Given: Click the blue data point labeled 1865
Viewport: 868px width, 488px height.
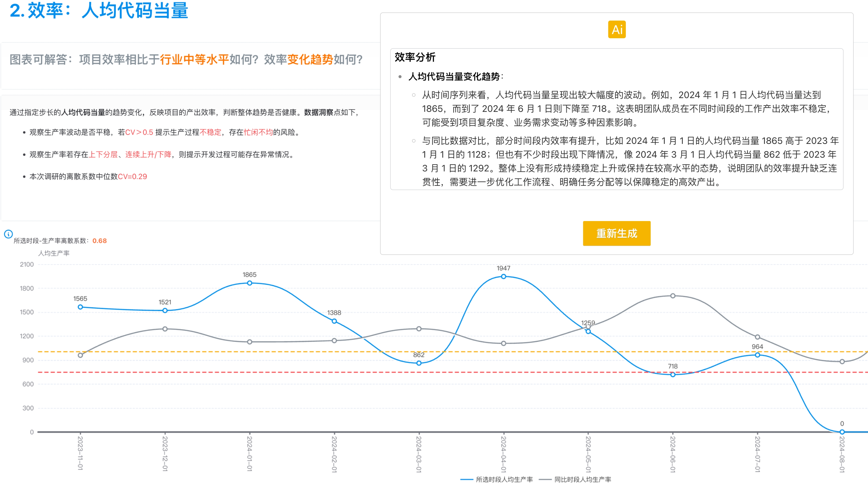Looking at the screenshot, I should point(250,283).
